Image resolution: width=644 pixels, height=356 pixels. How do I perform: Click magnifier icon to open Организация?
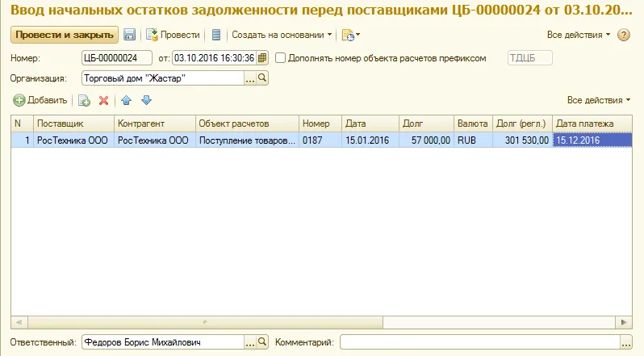tap(262, 78)
